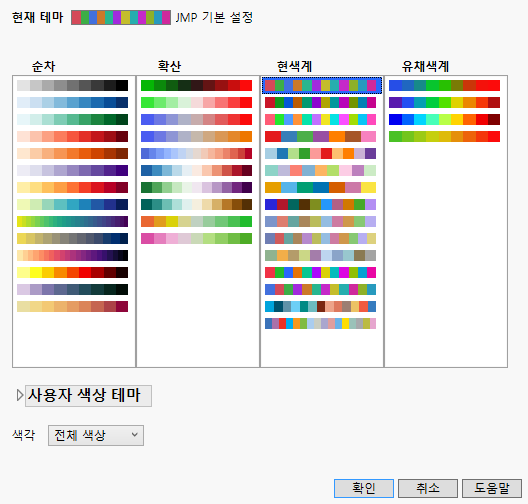The image size is (528, 504).
Task: Pick the purple-blue-green-yellow-red spectral theme
Action: tap(444, 102)
